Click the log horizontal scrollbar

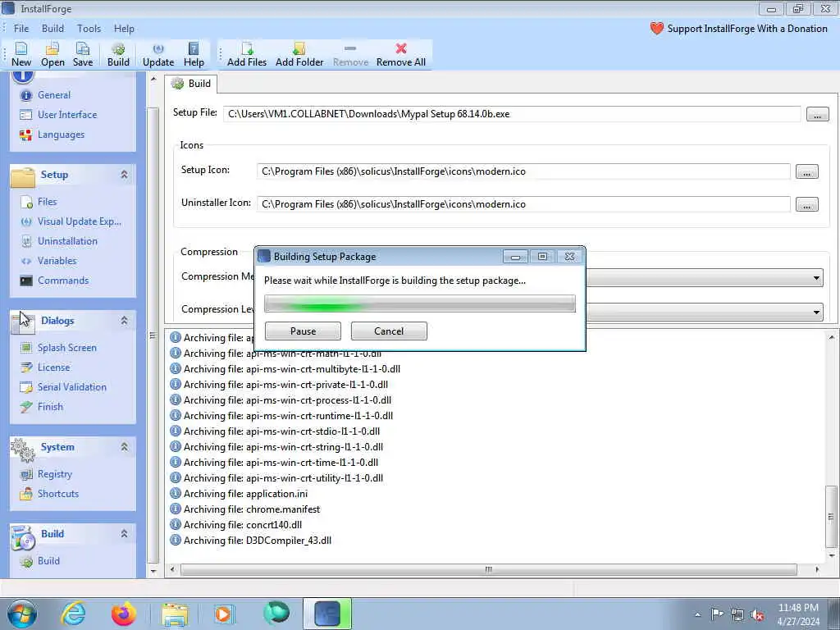click(489, 569)
